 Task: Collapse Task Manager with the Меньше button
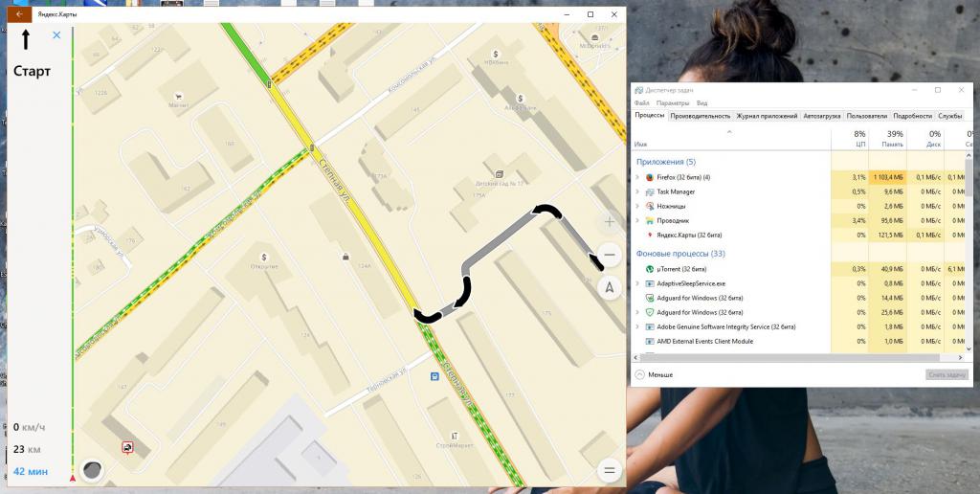654,374
